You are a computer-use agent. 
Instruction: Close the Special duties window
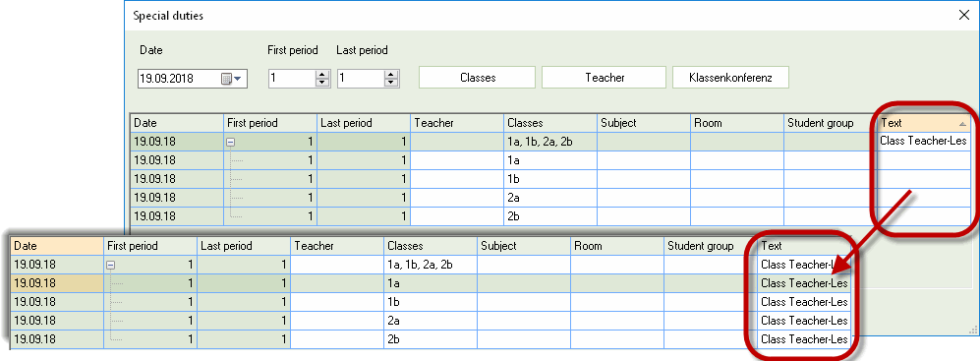point(963,16)
